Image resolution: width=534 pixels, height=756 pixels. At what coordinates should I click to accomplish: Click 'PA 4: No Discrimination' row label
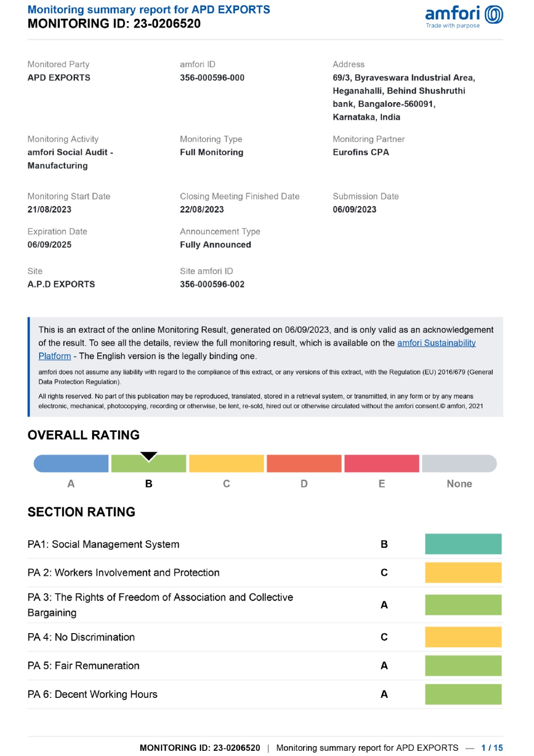coord(81,637)
